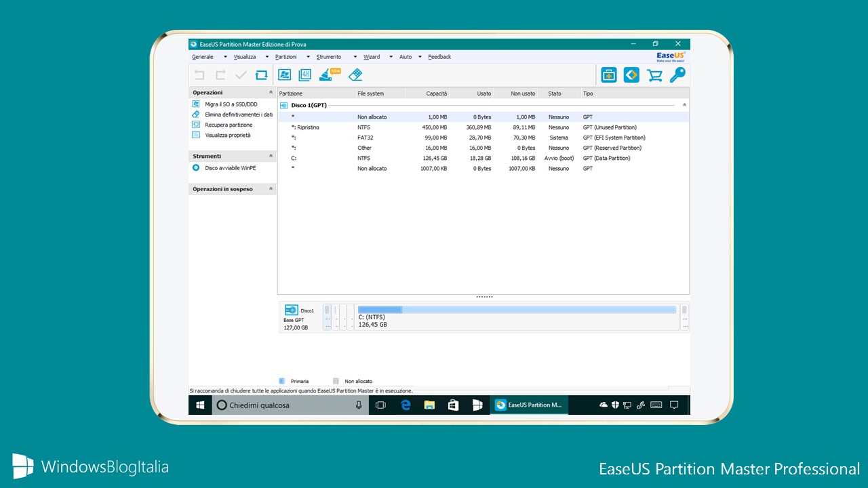Click Disco1 Base GPT disk label

point(300,317)
